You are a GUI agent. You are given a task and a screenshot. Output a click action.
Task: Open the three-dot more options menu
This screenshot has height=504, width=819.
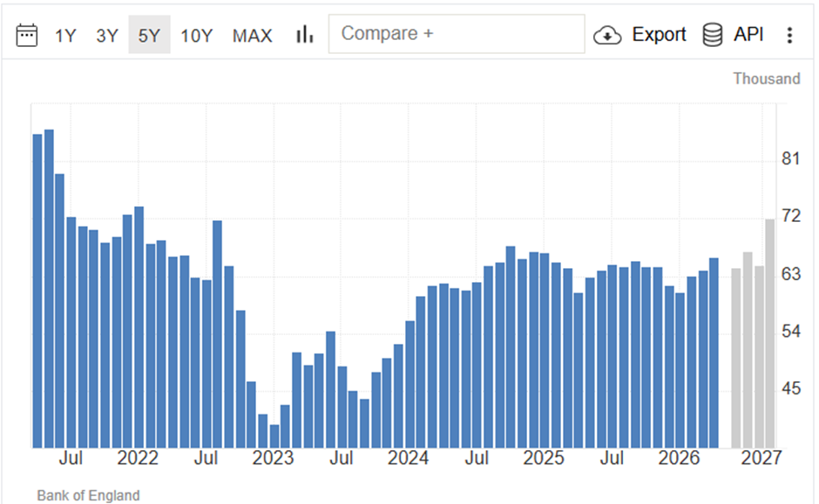click(789, 35)
